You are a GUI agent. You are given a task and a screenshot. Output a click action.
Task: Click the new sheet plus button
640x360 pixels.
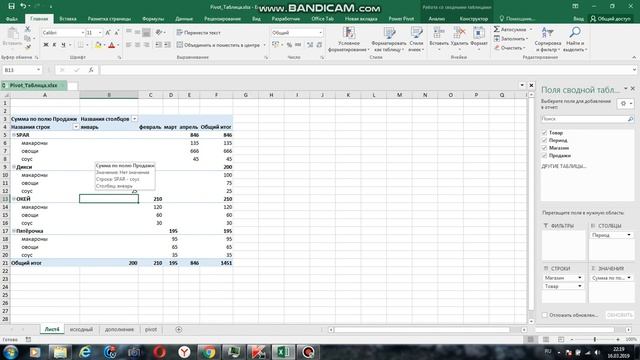click(178, 329)
